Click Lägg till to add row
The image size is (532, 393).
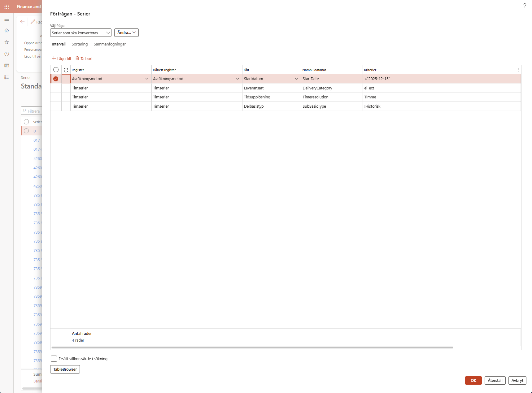coord(61,58)
